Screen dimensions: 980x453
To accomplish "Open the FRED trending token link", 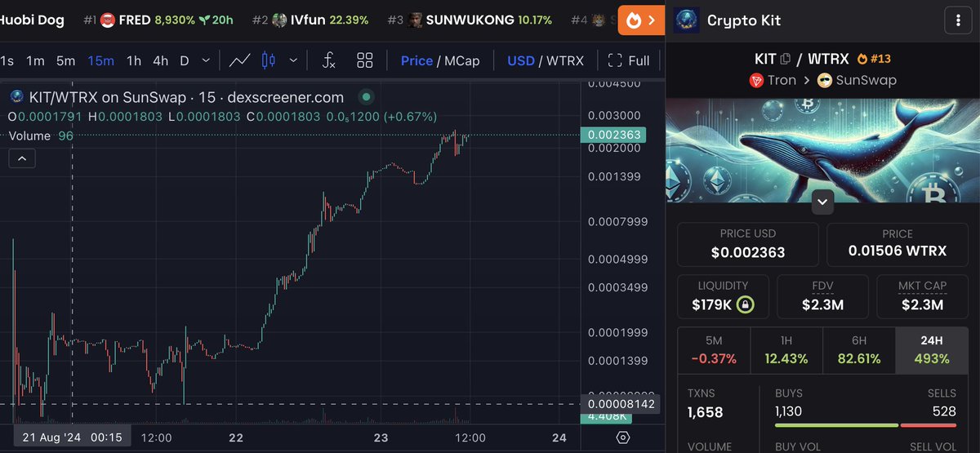I will 158,20.
